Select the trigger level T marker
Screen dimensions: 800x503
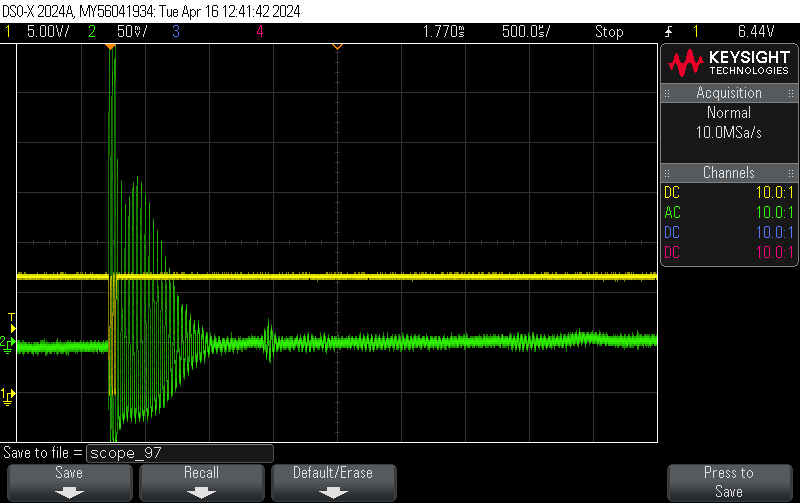click(x=12, y=318)
